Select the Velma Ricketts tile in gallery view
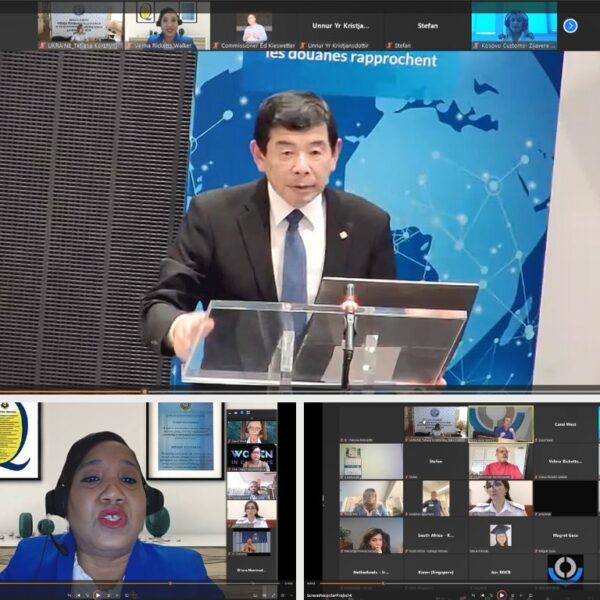The width and height of the screenshot is (600, 600). pyautogui.click(x=565, y=461)
